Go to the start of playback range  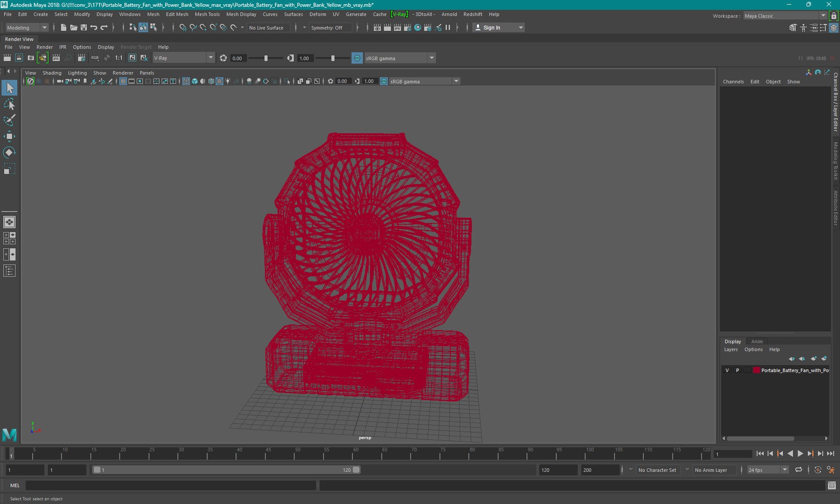(x=760, y=454)
